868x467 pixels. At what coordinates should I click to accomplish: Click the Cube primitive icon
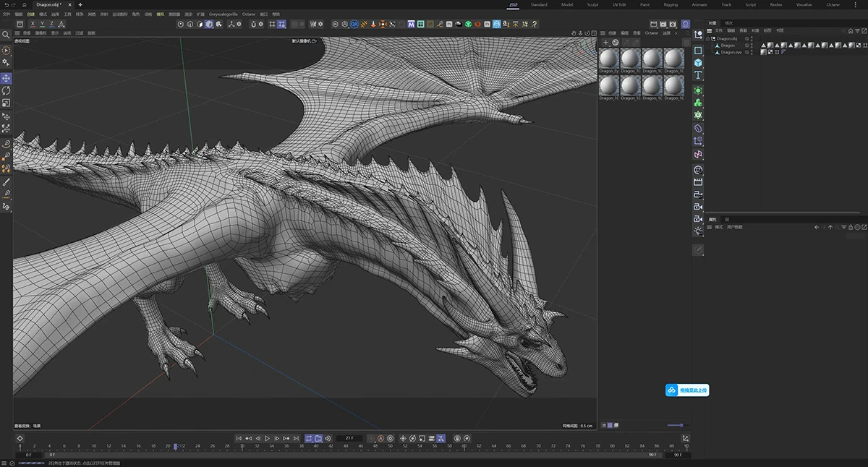coord(698,63)
